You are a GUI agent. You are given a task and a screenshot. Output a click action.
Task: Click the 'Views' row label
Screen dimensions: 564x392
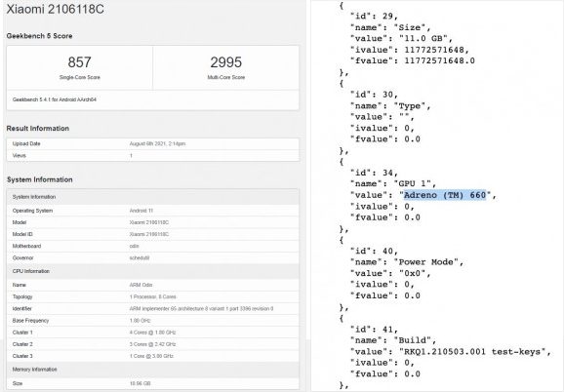click(x=20, y=156)
